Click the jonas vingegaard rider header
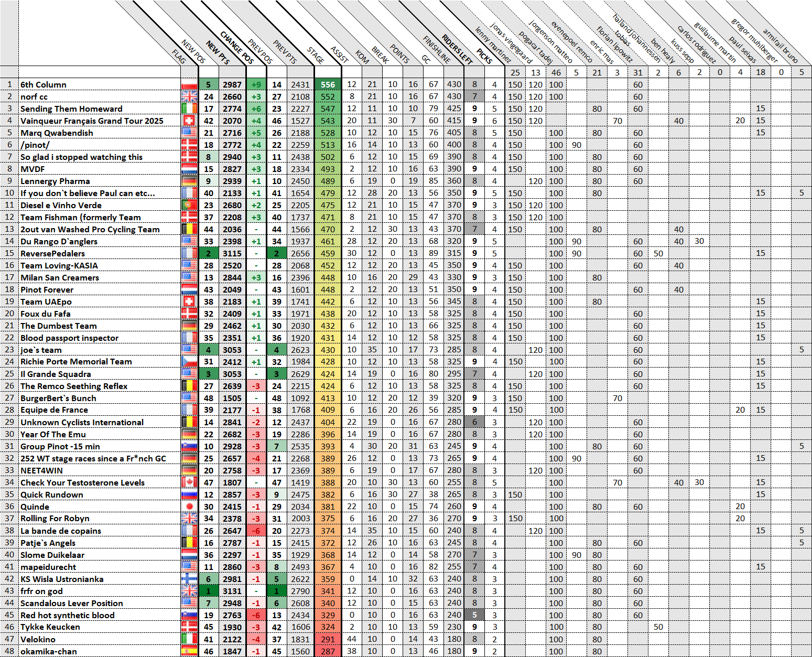 click(511, 44)
